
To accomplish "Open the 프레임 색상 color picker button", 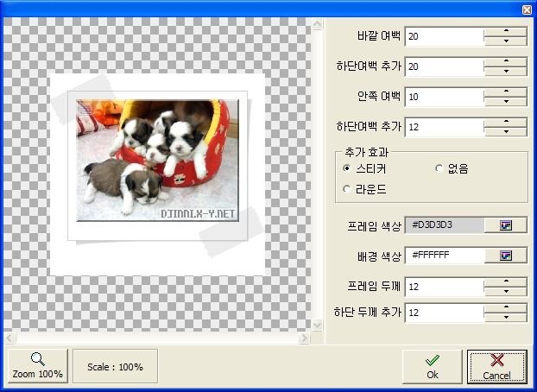I will tap(506, 225).
